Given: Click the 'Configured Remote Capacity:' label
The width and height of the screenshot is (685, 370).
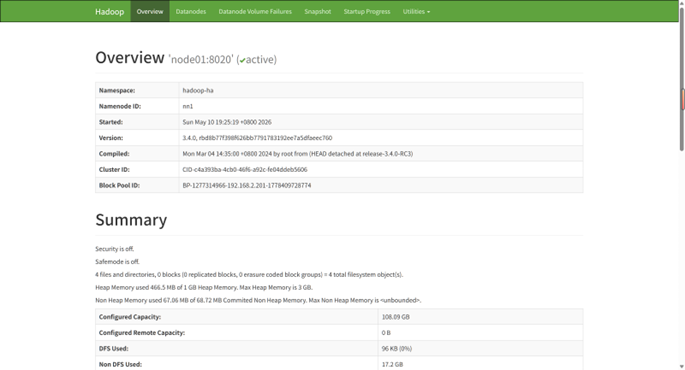Looking at the screenshot, I should click(x=142, y=332).
